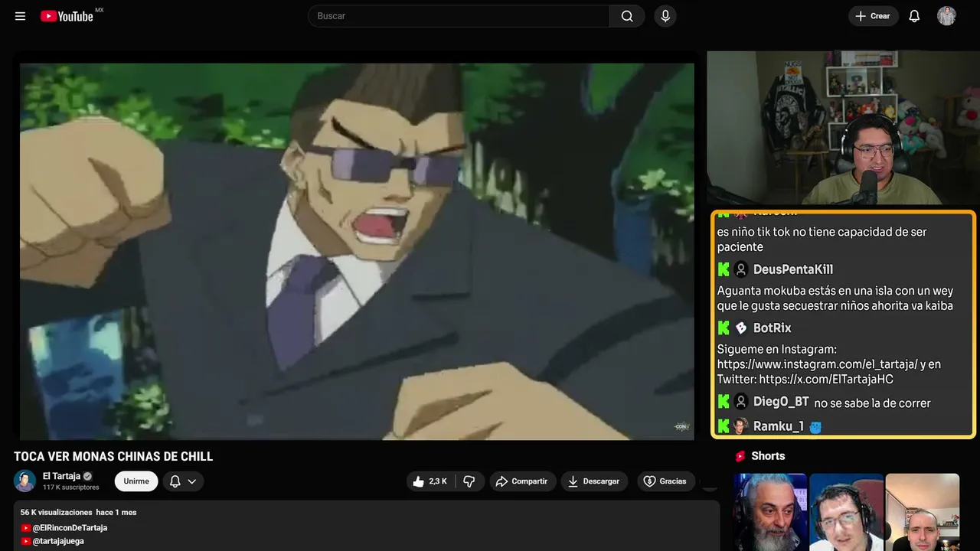
Task: Click the user avatar icon beside Dieg0_BT
Action: pos(741,402)
